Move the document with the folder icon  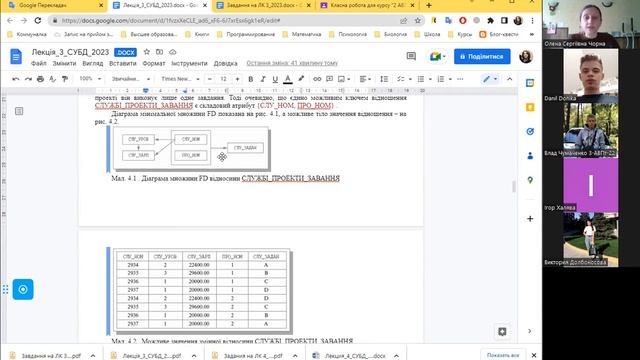point(160,52)
